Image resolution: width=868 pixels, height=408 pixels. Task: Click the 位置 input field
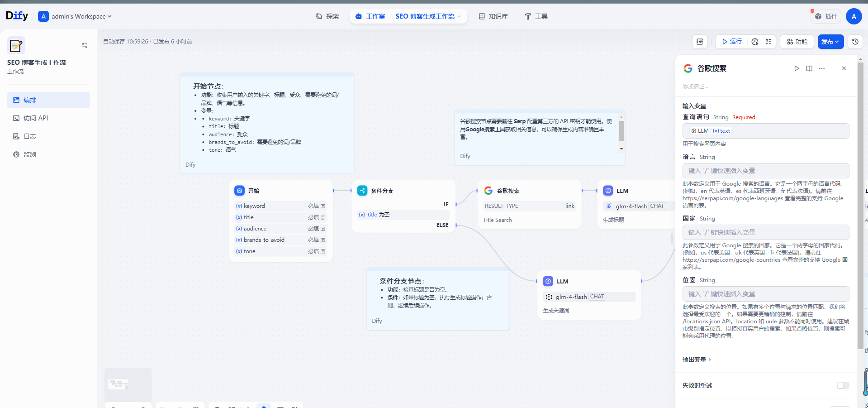click(766, 294)
